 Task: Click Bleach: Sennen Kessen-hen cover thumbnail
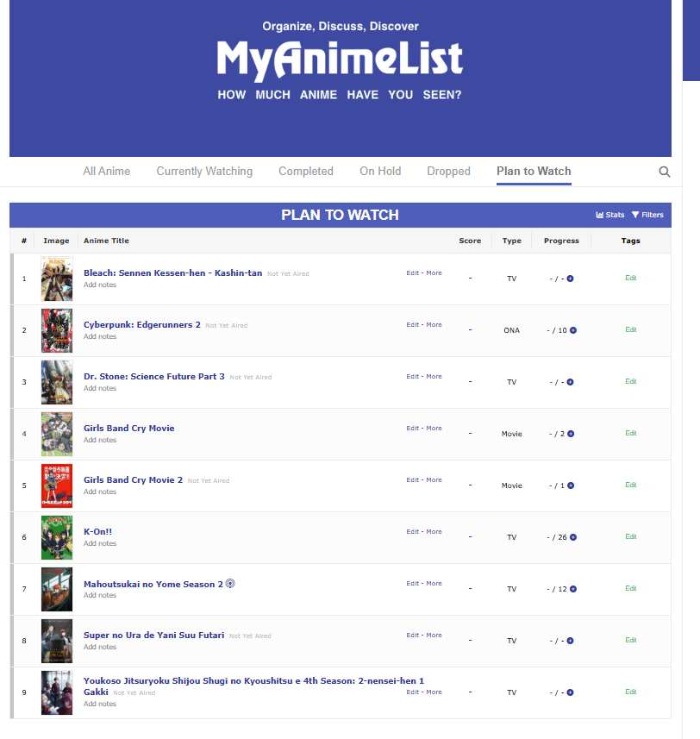coord(57,279)
